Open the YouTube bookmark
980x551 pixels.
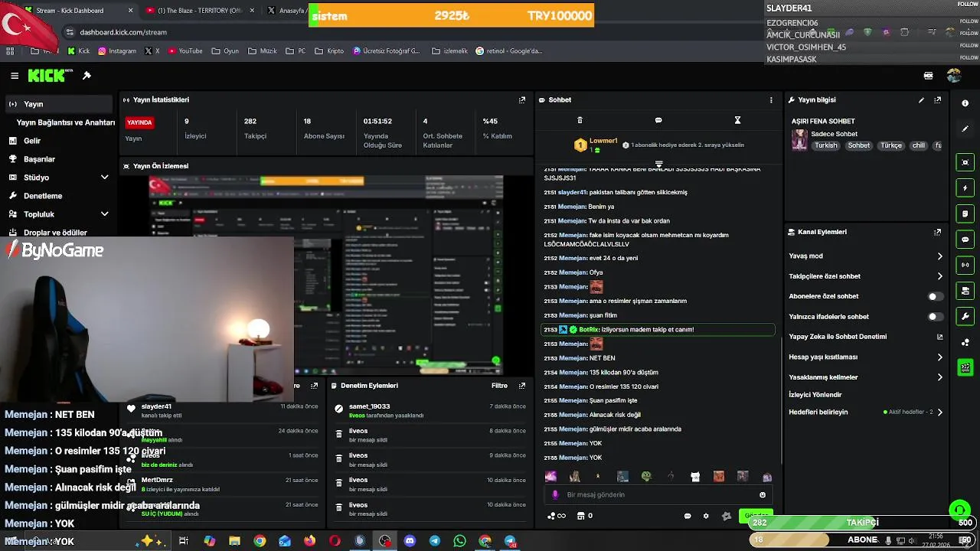(x=185, y=51)
